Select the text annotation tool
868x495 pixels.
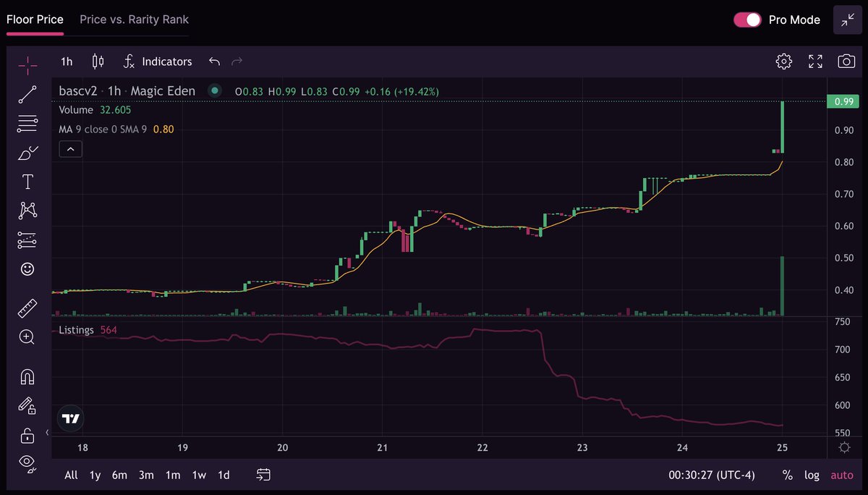click(27, 181)
